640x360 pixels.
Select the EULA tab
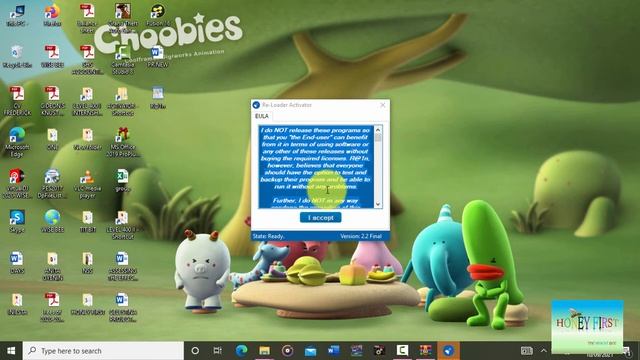pos(262,116)
